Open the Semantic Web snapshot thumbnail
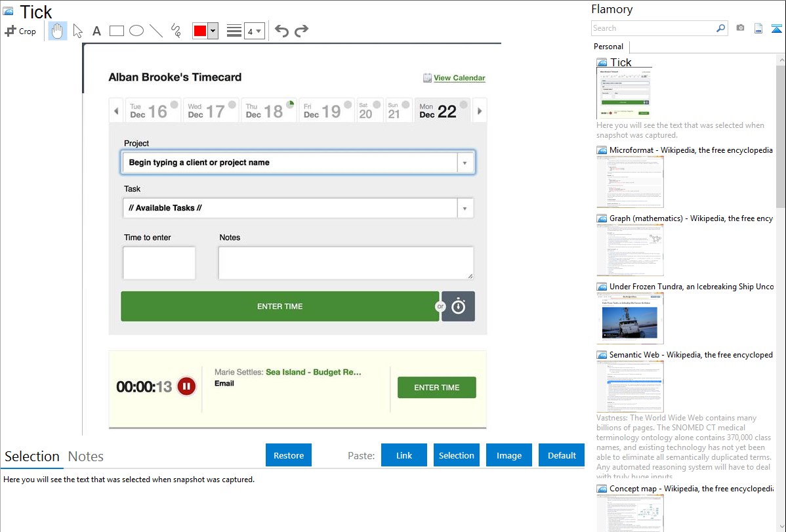 click(630, 386)
